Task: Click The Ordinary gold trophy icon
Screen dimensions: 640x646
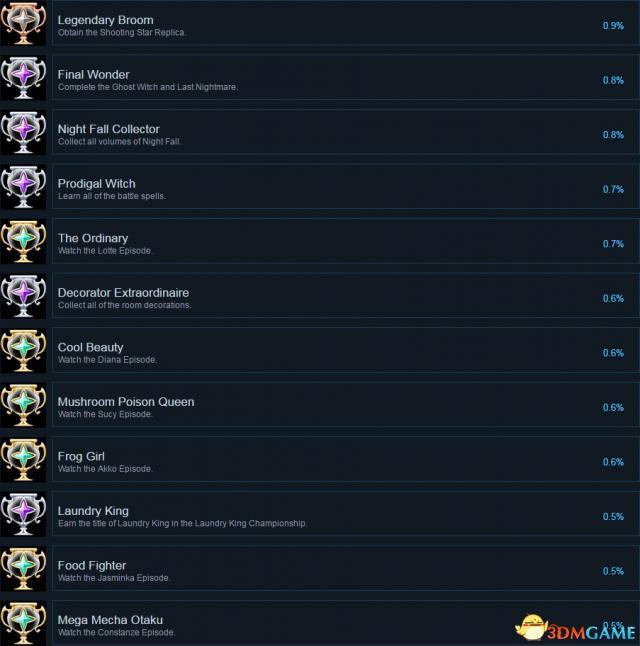Action: [x=23, y=241]
